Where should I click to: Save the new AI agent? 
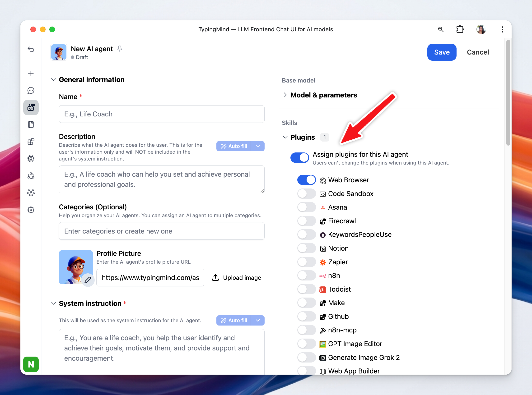pos(442,52)
